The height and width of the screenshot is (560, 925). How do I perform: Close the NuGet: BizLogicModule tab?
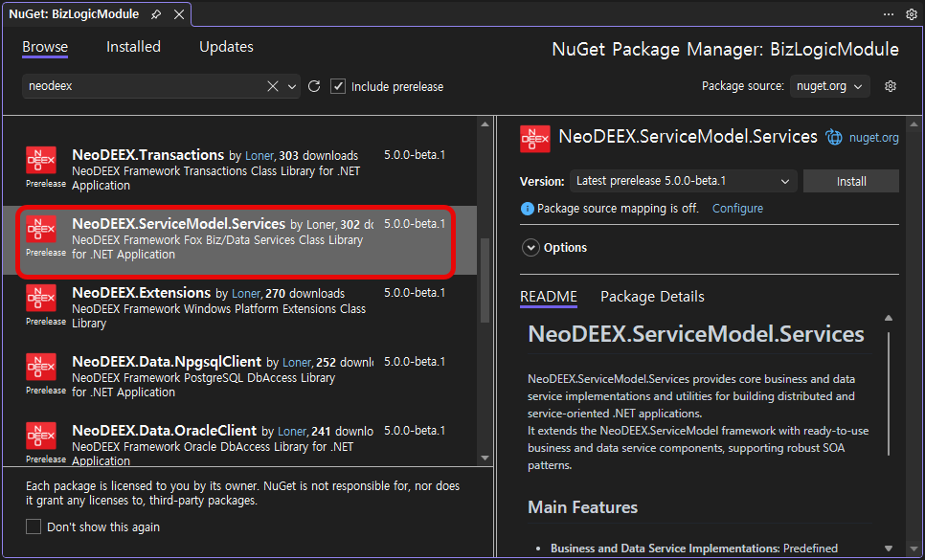(179, 14)
